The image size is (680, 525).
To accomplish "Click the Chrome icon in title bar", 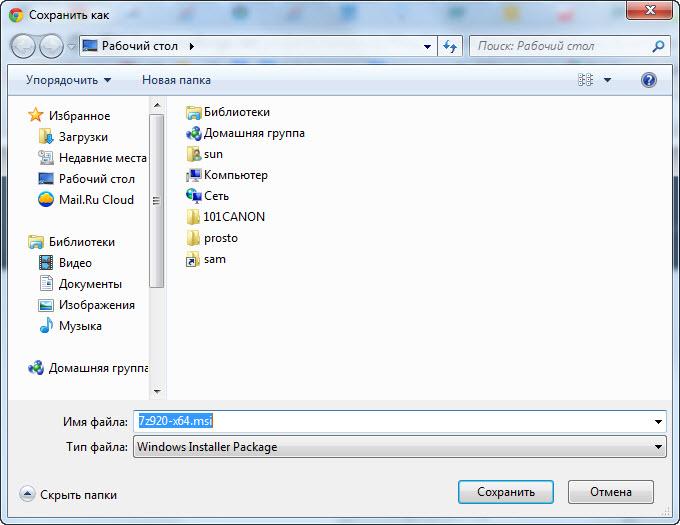I will click(16, 15).
